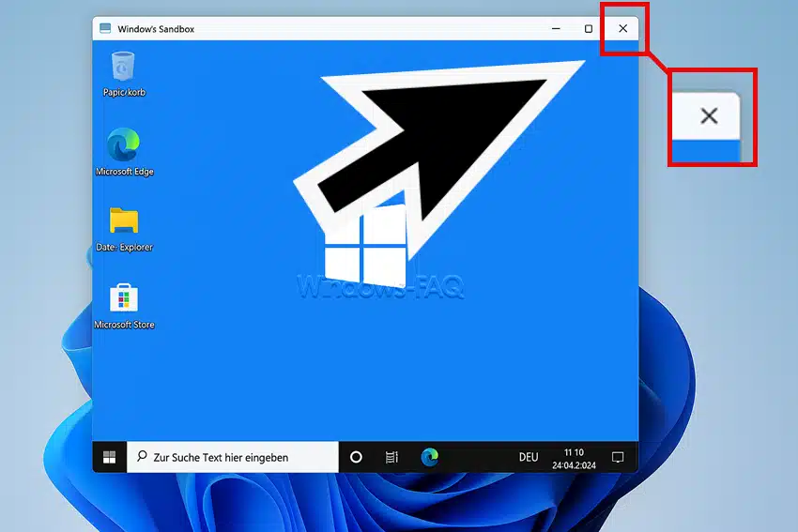The height and width of the screenshot is (532, 798).
Task: Minimize the Windows Sandbox window
Action: (x=554, y=29)
